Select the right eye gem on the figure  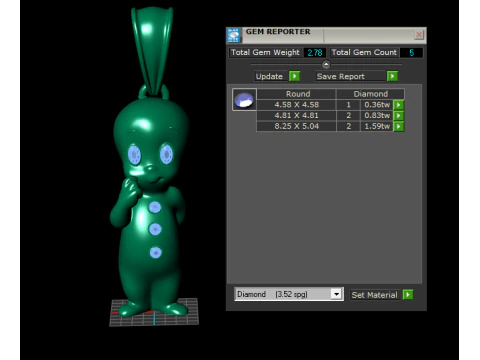(x=166, y=153)
